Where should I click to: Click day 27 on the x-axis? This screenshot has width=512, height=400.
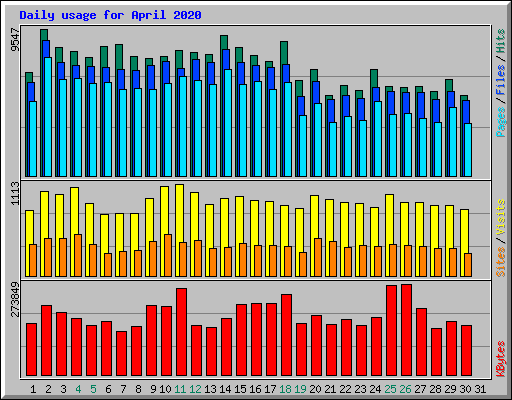(x=420, y=389)
